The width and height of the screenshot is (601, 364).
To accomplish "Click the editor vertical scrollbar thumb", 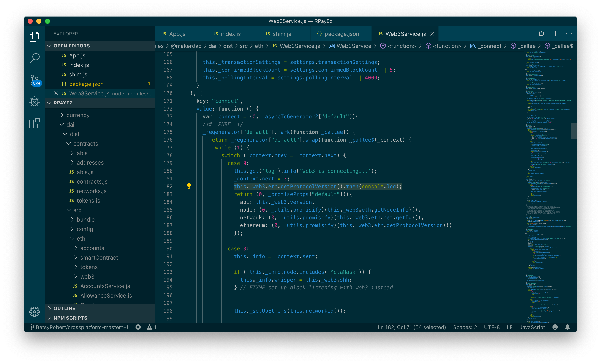I will [574, 131].
